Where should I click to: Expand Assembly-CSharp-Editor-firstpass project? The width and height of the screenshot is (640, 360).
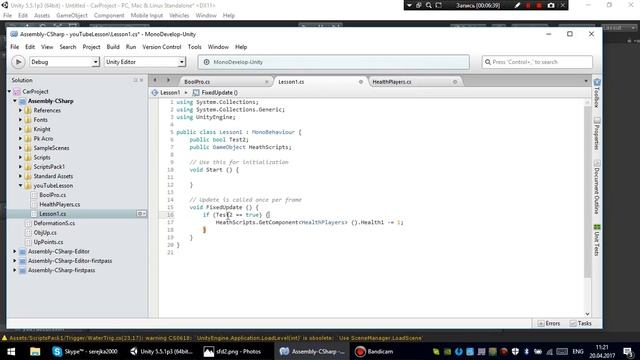click(x=15, y=261)
